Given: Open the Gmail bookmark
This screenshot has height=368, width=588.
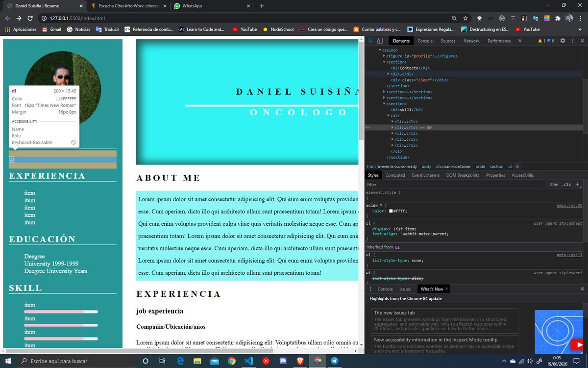Looking at the screenshot, I should (51, 29).
